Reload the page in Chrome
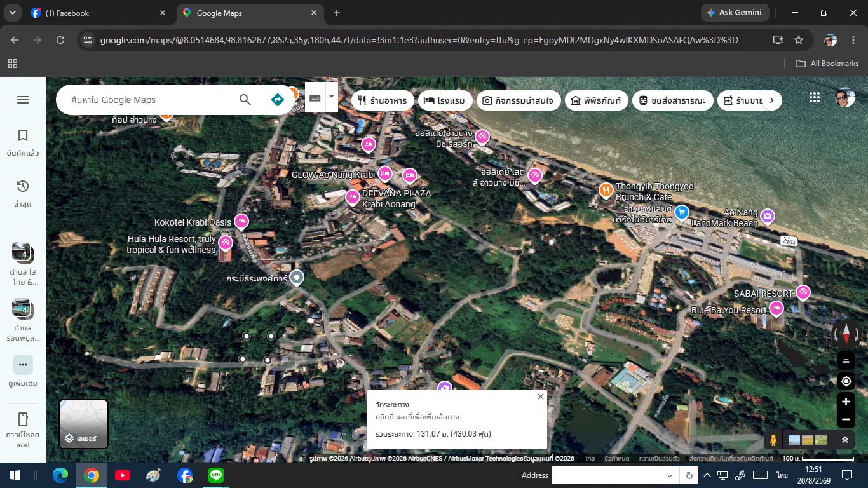The width and height of the screenshot is (868, 488). 60,40
